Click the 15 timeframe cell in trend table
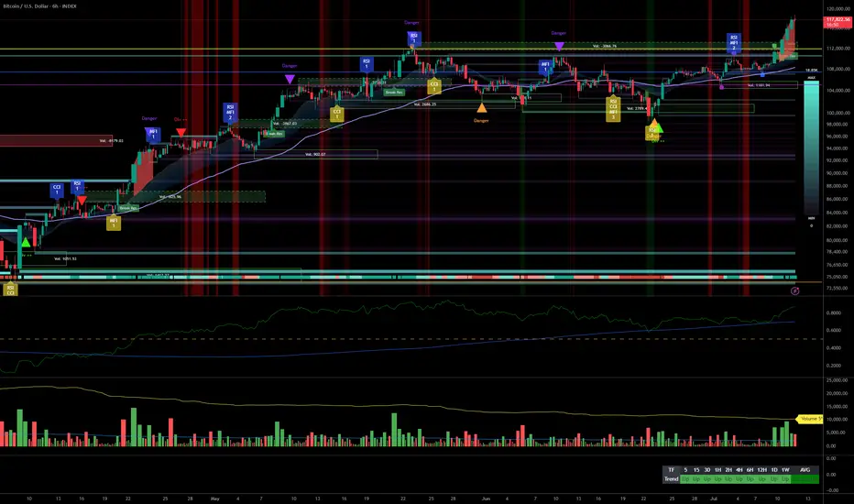 (696, 470)
